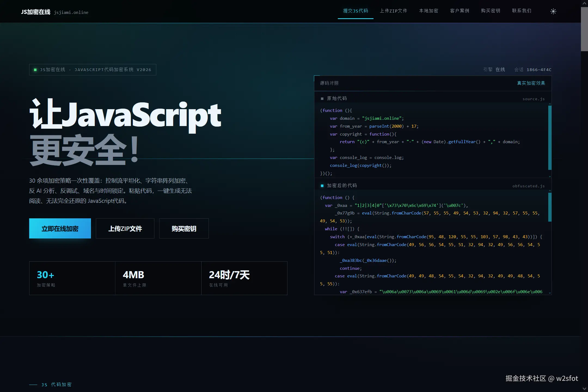Click the 引擎 在线 status text
This screenshot has height=392, width=588.
[494, 70]
